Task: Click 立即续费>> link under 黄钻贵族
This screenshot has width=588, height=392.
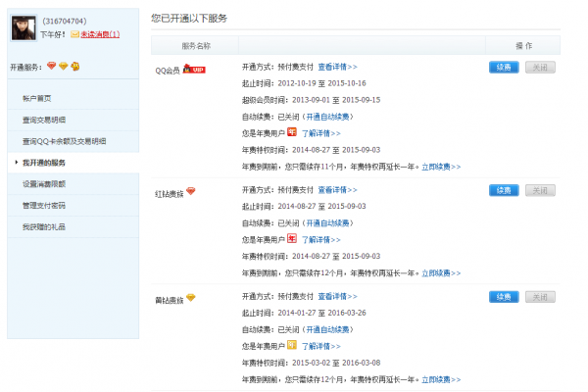Action: click(x=441, y=380)
